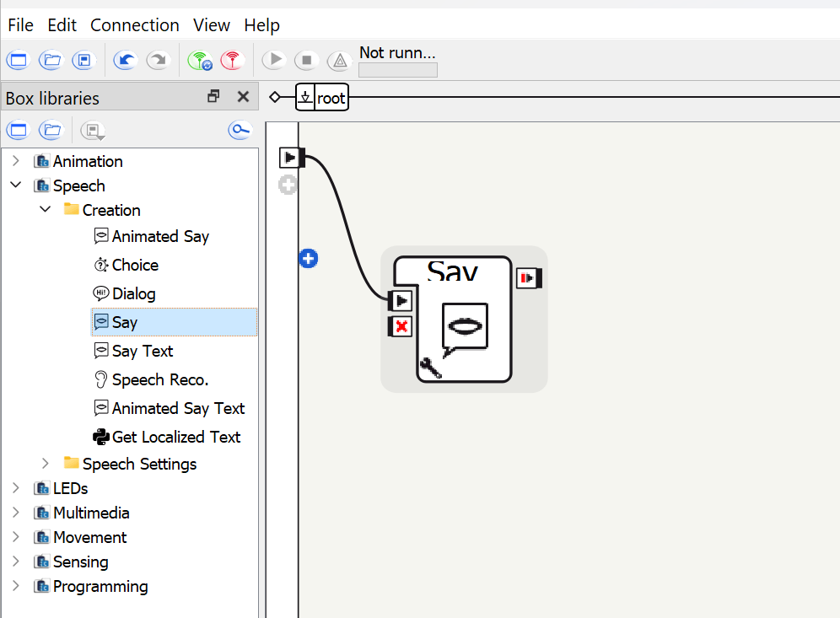Image resolution: width=840 pixels, height=618 pixels.
Task: Open the box library search
Action: pos(240,130)
